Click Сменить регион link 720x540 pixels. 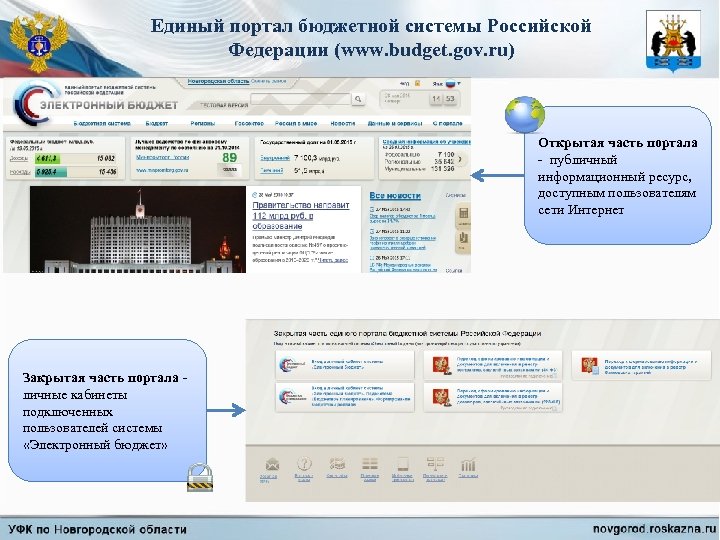(x=268, y=81)
